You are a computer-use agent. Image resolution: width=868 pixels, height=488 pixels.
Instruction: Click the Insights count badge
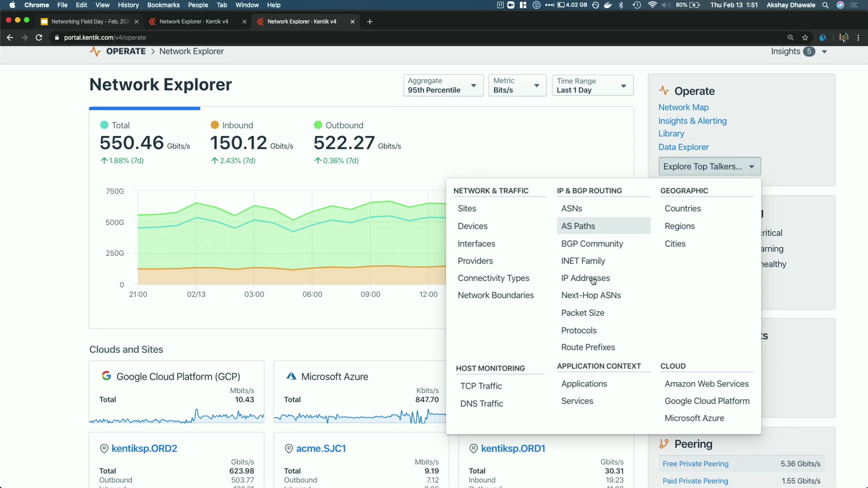809,52
